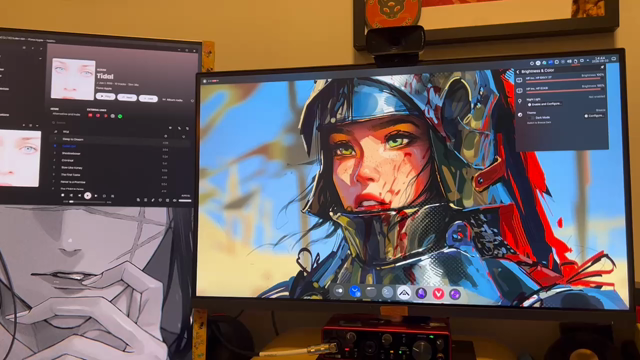Click the brightness tray icon underlined in red

(x=576, y=62)
